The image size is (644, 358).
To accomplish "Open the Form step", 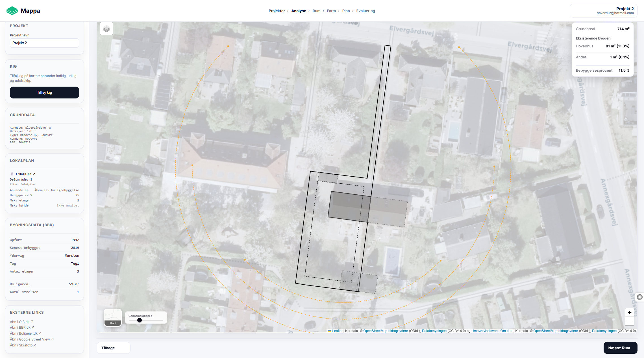I will (x=331, y=11).
